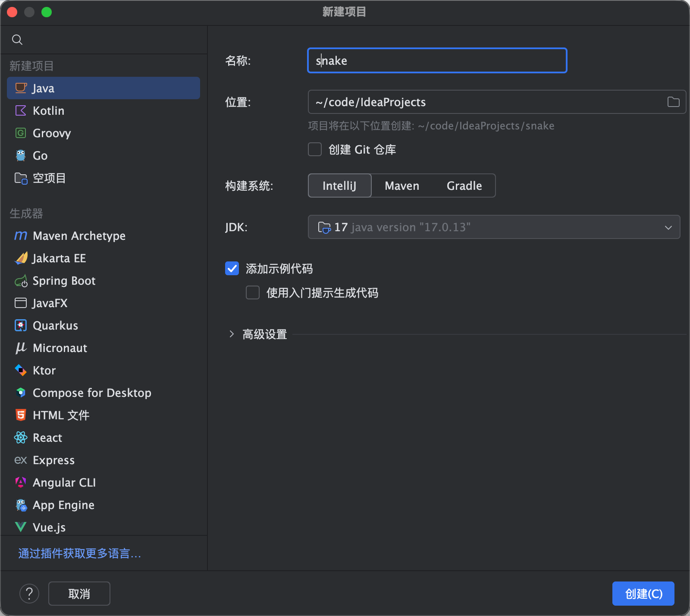Choose the Go project type

(x=103, y=155)
